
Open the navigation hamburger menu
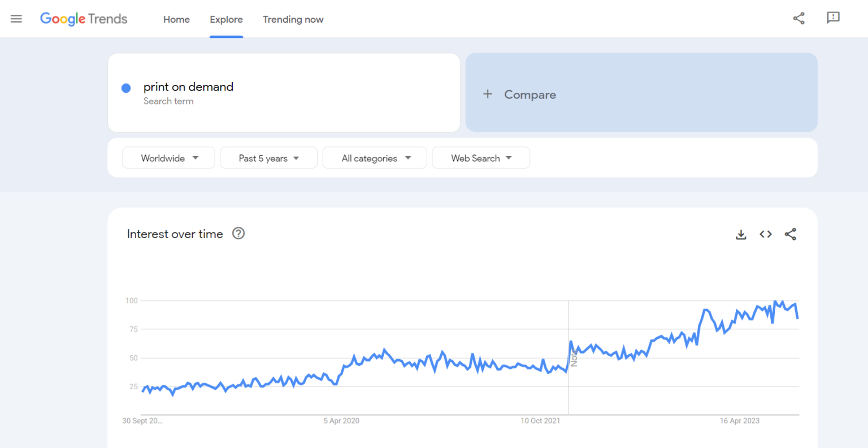[16, 18]
